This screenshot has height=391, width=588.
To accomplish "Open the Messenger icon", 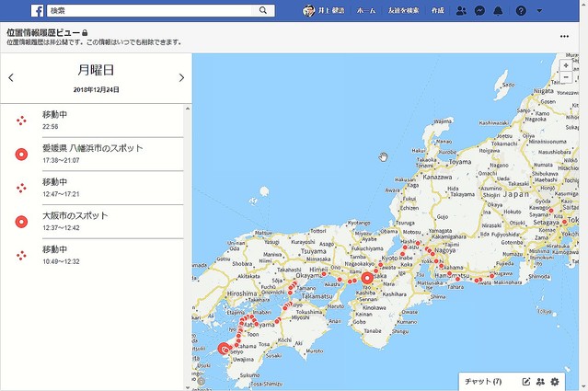I will coord(479,10).
